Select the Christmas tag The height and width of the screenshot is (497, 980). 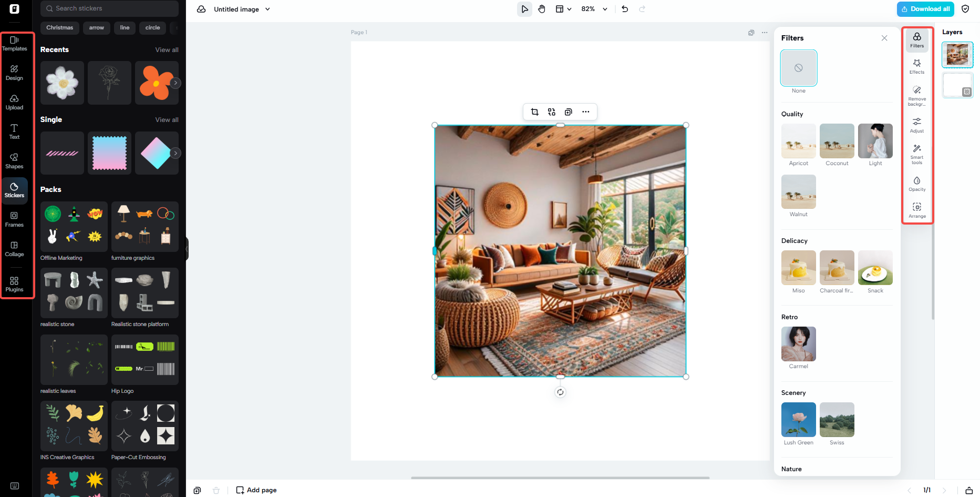pyautogui.click(x=60, y=27)
